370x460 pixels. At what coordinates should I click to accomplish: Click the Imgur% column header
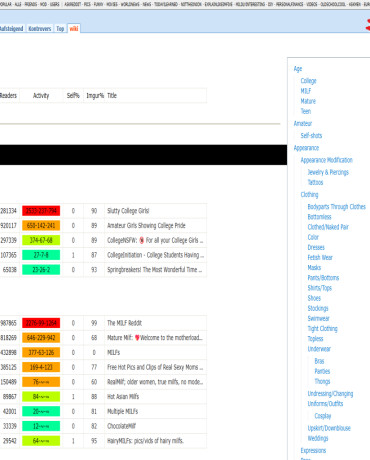tap(95, 96)
